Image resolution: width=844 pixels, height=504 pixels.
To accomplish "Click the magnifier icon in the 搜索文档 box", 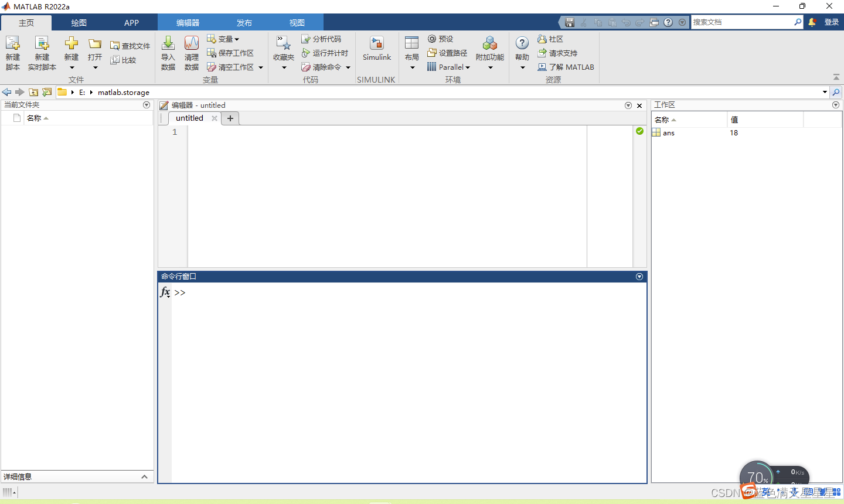I will coord(798,22).
